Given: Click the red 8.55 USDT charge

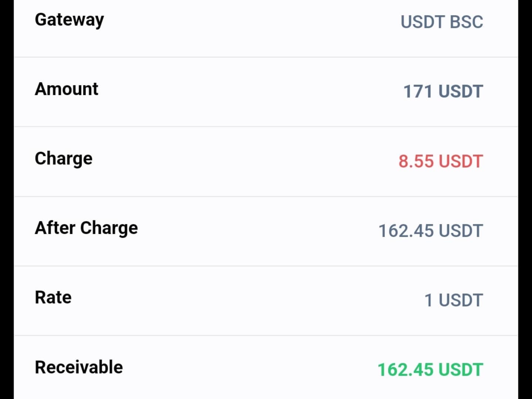Looking at the screenshot, I should pos(441,161).
